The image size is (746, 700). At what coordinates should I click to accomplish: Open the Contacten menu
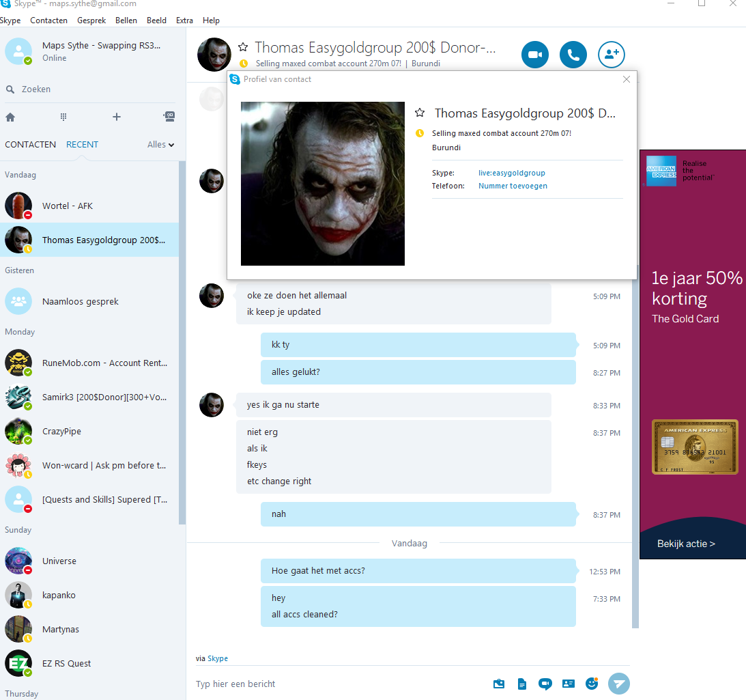coord(48,20)
